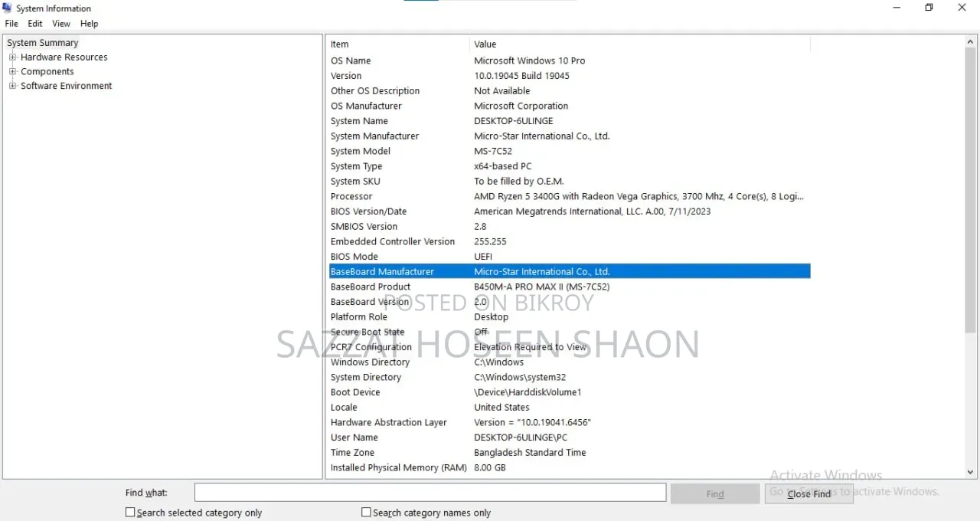
Task: Expand the Components node
Action: click(12, 71)
